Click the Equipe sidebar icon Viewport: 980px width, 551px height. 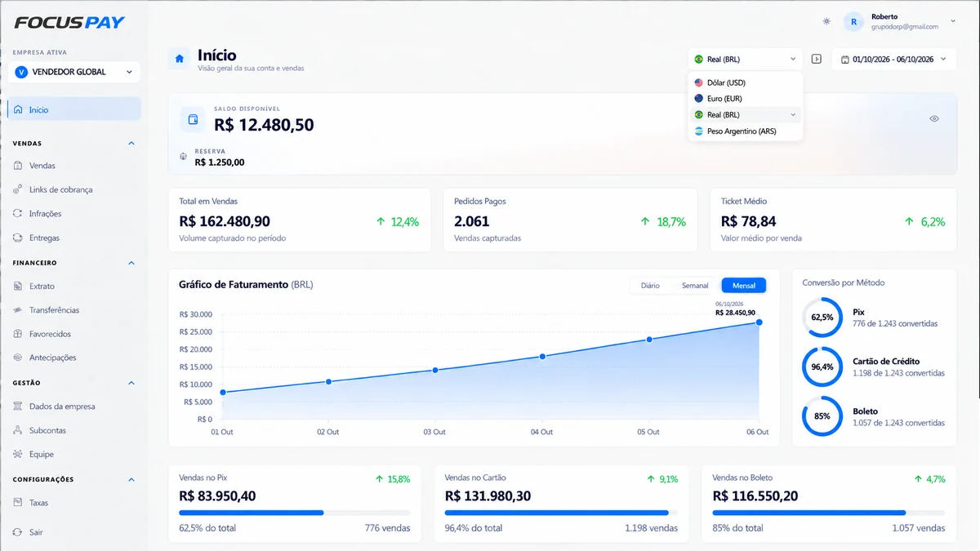18,454
